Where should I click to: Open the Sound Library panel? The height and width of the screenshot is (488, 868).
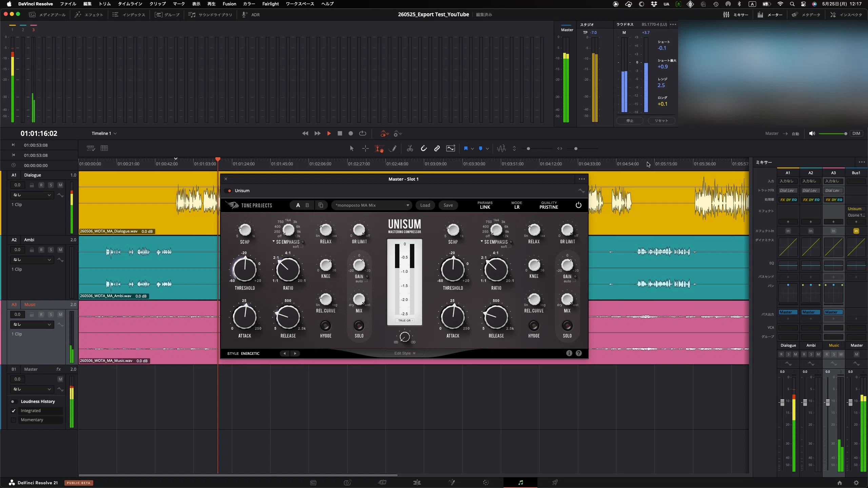click(210, 15)
